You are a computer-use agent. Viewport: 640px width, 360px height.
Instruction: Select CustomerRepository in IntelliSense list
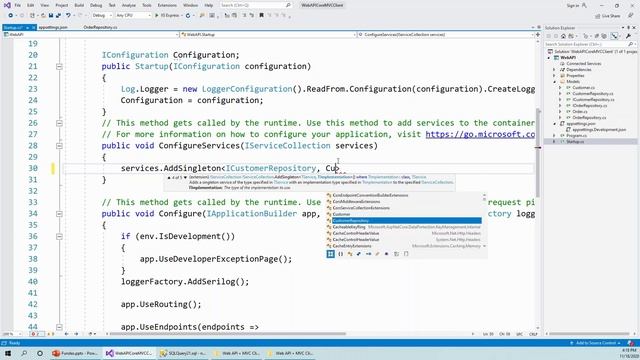click(x=404, y=221)
